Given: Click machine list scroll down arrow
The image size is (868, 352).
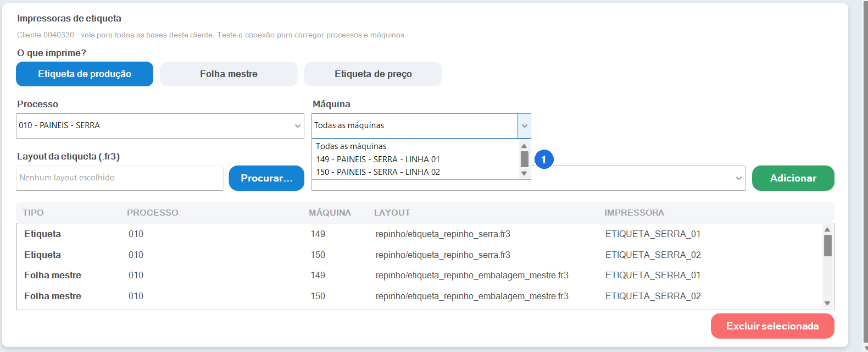Looking at the screenshot, I should (524, 174).
